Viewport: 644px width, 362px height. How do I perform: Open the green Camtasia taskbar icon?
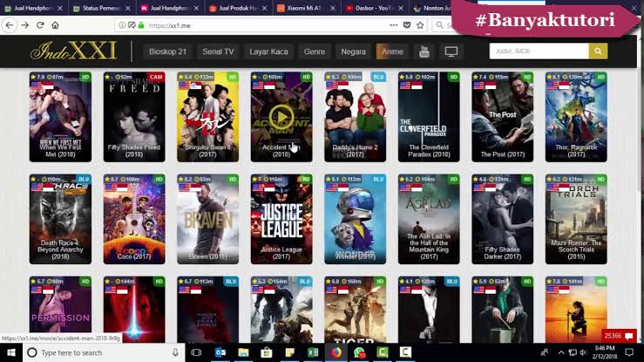pos(383,352)
